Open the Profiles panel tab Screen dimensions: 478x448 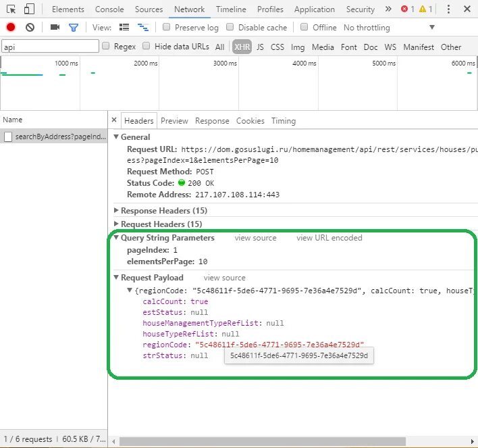(270, 9)
